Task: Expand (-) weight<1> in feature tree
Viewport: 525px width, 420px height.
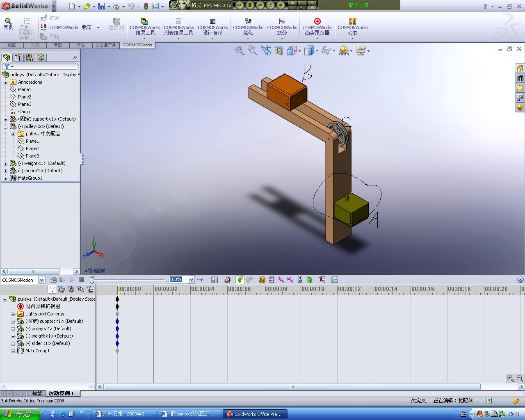Action: click(x=6, y=163)
